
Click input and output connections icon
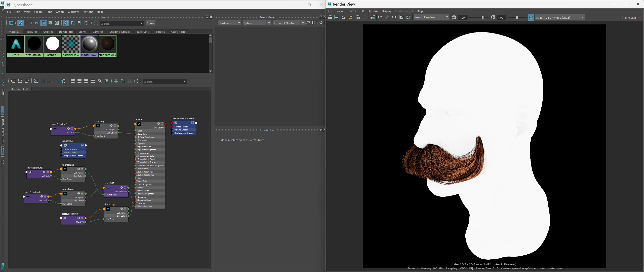click(x=20, y=81)
